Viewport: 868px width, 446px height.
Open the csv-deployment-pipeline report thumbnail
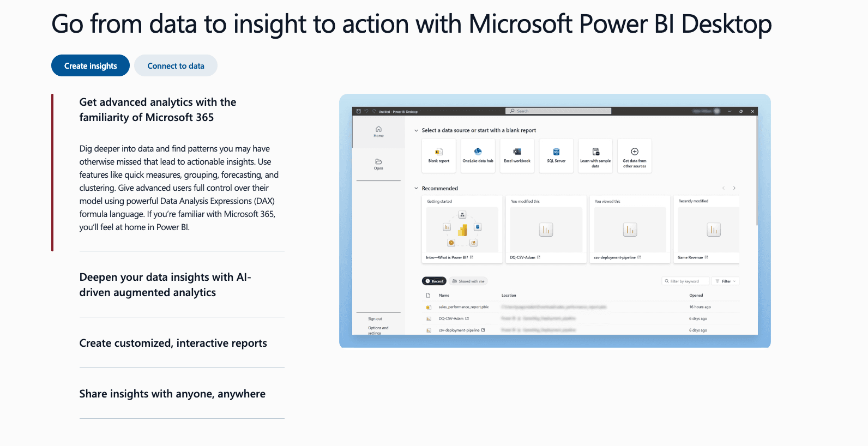[630, 230]
